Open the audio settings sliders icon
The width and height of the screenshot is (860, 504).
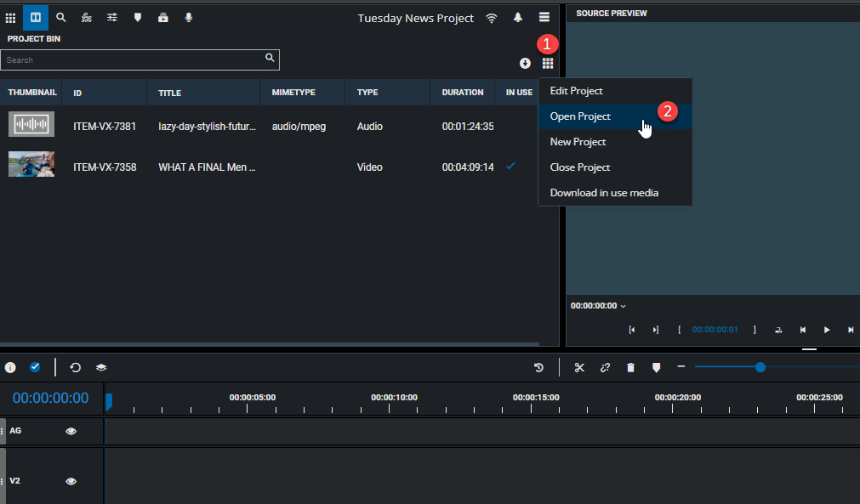pos(111,17)
